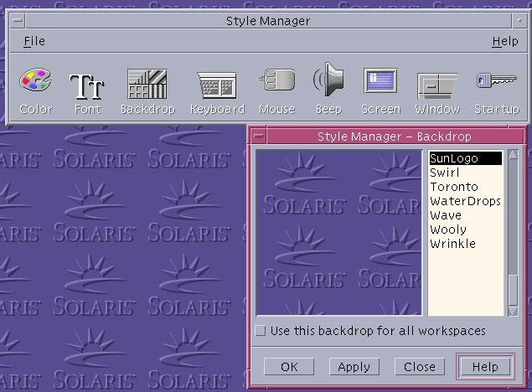The height and width of the screenshot is (392, 532).
Task: Choose Toronto from the backdrop list
Action: pos(454,187)
